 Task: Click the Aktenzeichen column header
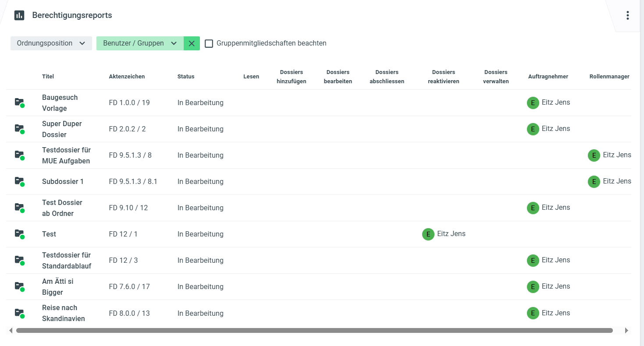pos(127,77)
